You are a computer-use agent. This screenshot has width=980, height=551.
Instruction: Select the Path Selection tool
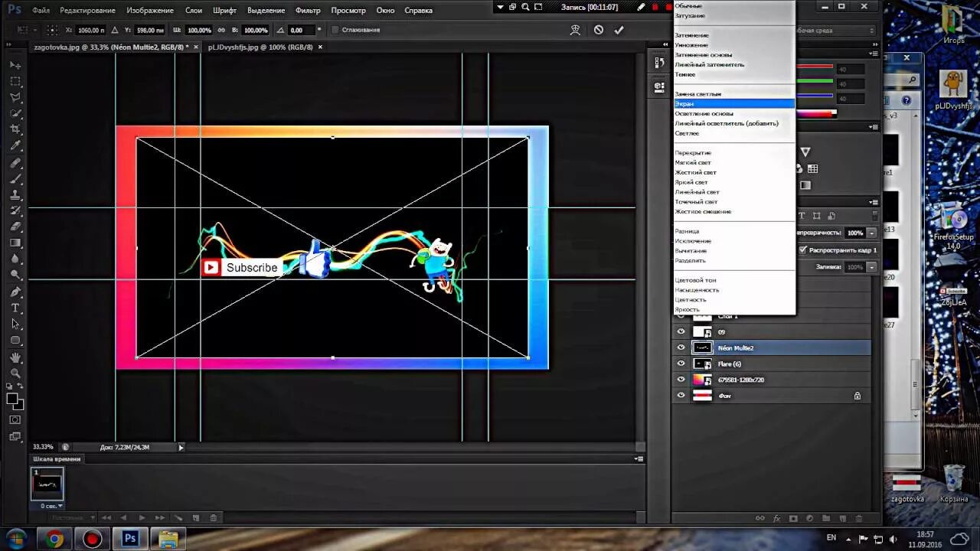[x=15, y=324]
